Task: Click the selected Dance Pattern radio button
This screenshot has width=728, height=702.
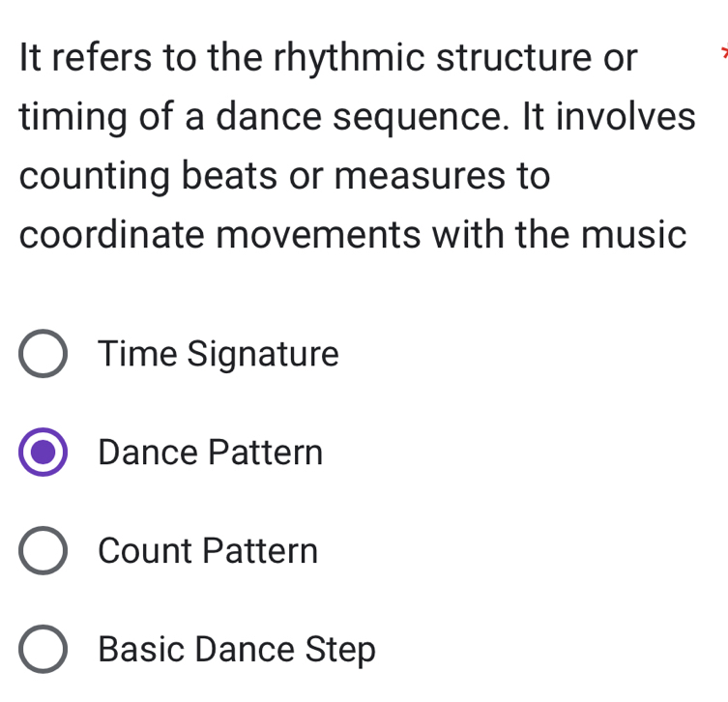Action: 44,453
